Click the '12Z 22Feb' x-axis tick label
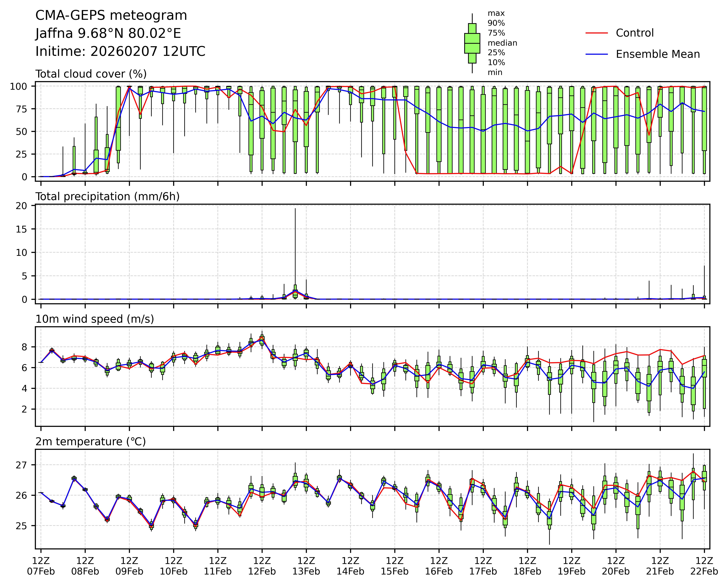The image size is (728, 586). [x=704, y=566]
